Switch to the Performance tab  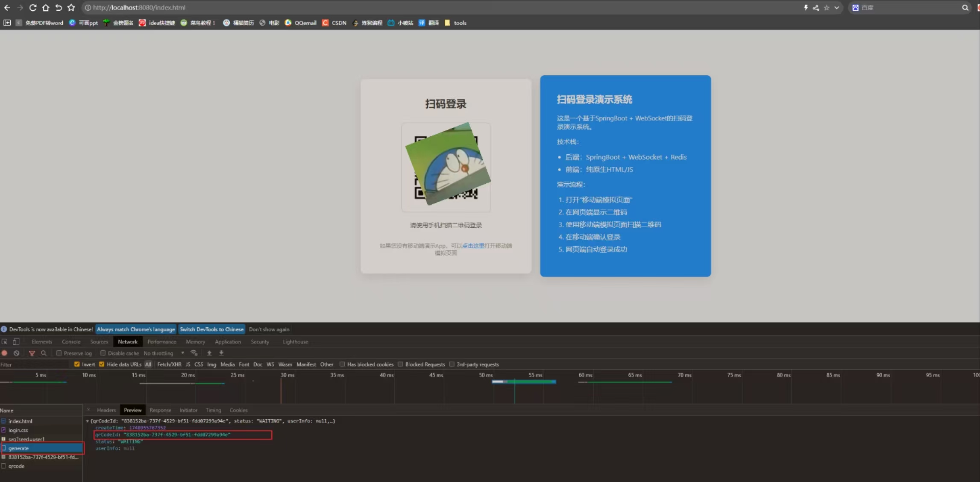[162, 342]
